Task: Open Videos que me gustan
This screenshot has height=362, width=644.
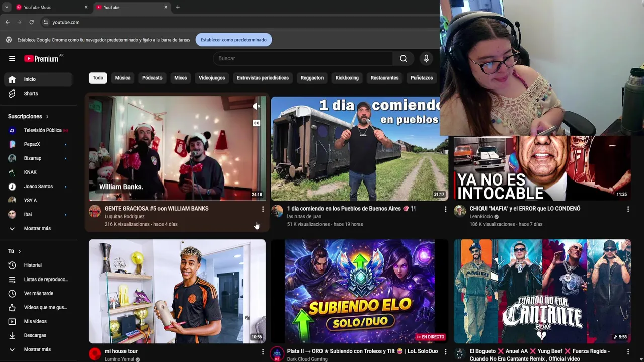Action: (38, 307)
